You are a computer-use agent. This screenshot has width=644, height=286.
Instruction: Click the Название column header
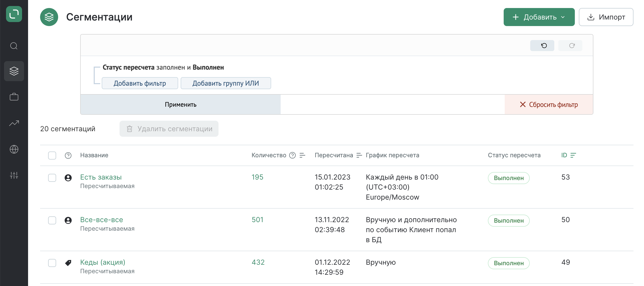pyautogui.click(x=94, y=155)
